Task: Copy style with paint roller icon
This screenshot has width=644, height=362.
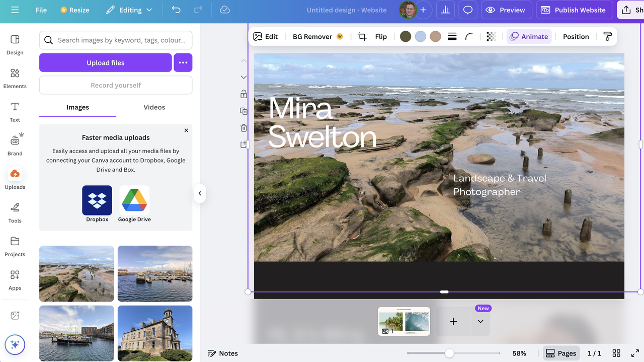Action: (x=608, y=37)
